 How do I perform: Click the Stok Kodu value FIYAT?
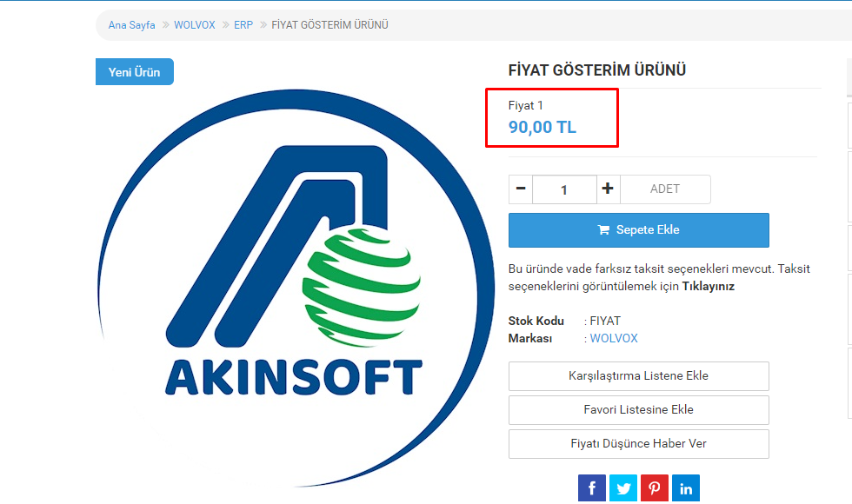(x=605, y=321)
